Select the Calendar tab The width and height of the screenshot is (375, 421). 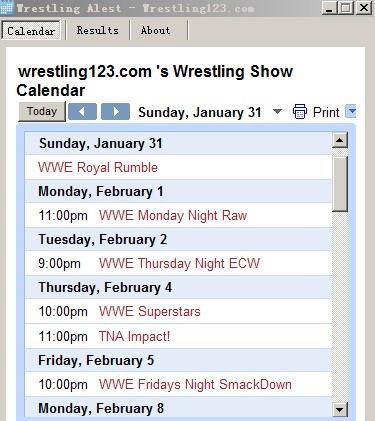(x=31, y=31)
